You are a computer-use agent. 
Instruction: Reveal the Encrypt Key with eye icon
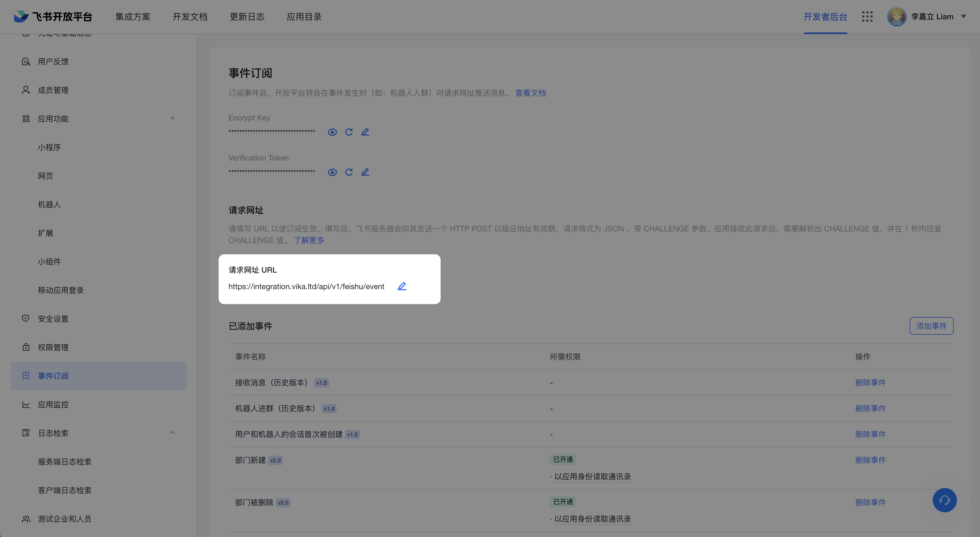tap(332, 132)
